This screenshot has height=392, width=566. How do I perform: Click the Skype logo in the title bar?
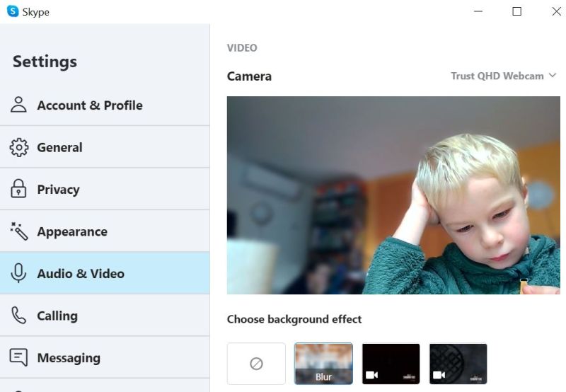pos(13,11)
